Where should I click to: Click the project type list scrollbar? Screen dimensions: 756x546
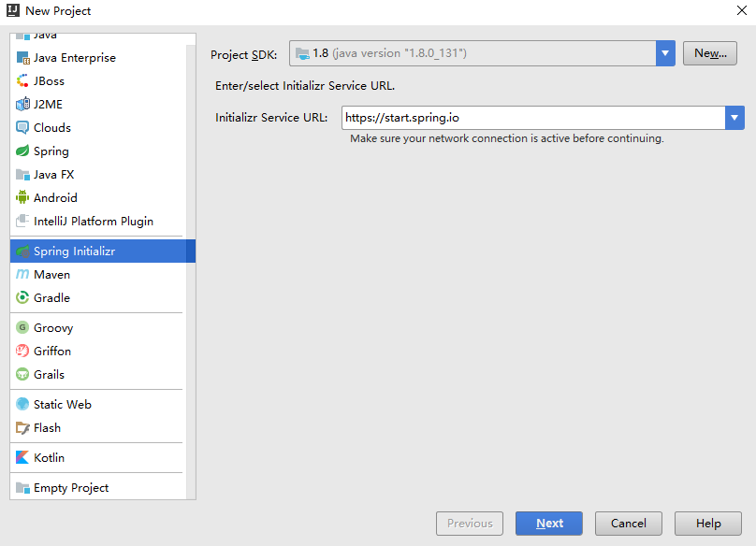[191, 272]
